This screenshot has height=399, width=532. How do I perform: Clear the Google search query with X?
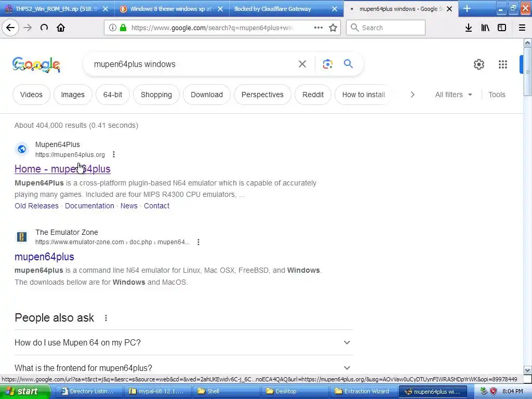[302, 64]
